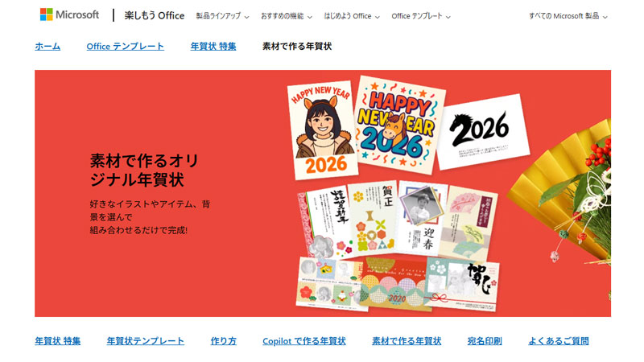Open すべての Microsoft 製品 menu
644x362 pixels.
tap(568, 16)
